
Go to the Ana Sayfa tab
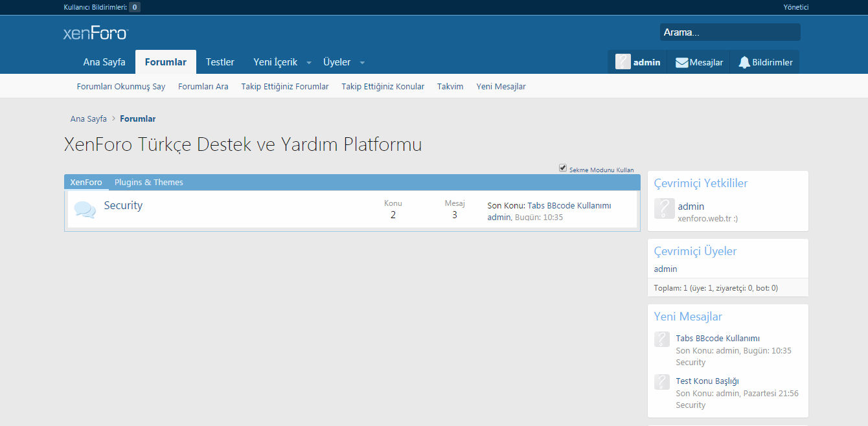104,62
